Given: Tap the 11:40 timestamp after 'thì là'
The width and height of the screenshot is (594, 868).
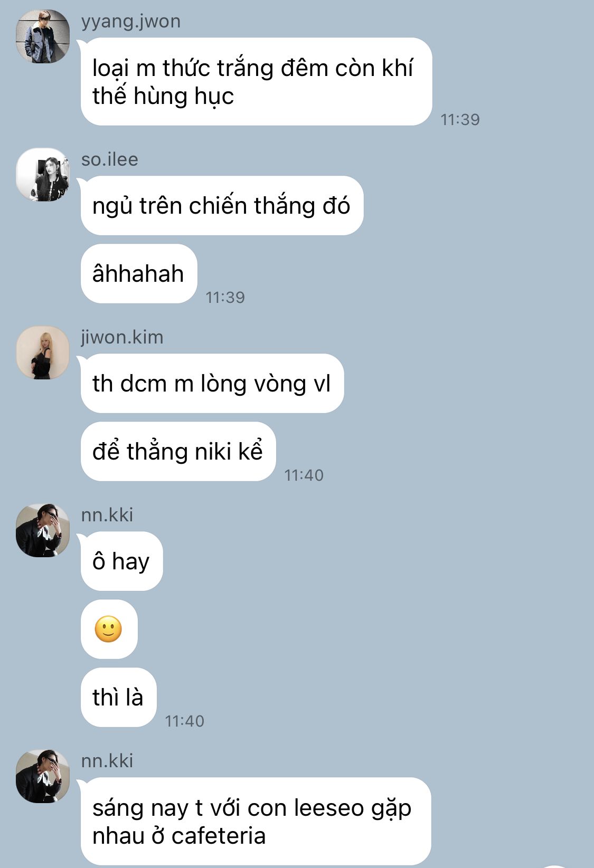Looking at the screenshot, I should pos(184,721).
